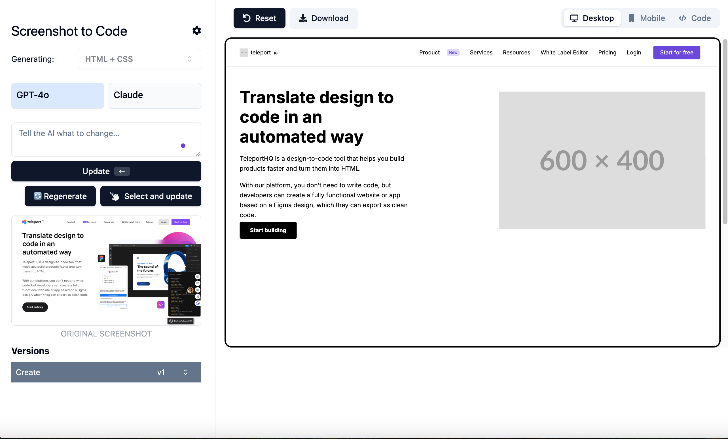Screen dimensions: 728x439
Task: Click Login in preview navbar
Action: click(x=634, y=52)
